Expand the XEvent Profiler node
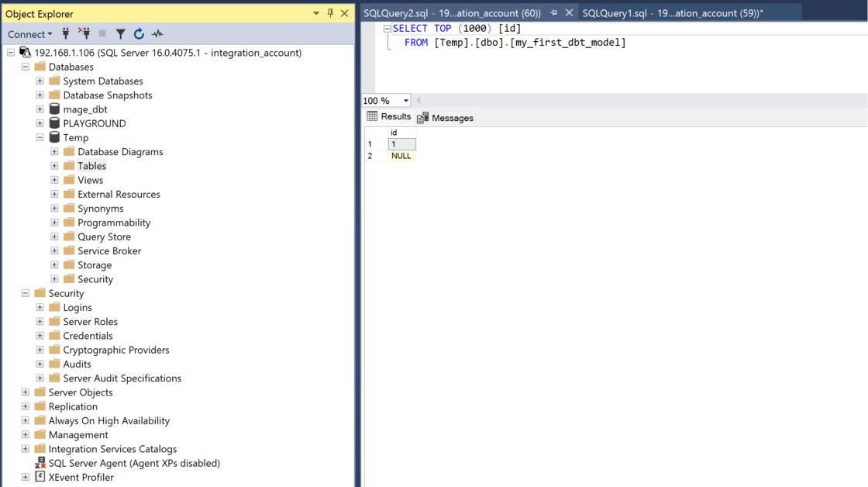 (x=26, y=477)
